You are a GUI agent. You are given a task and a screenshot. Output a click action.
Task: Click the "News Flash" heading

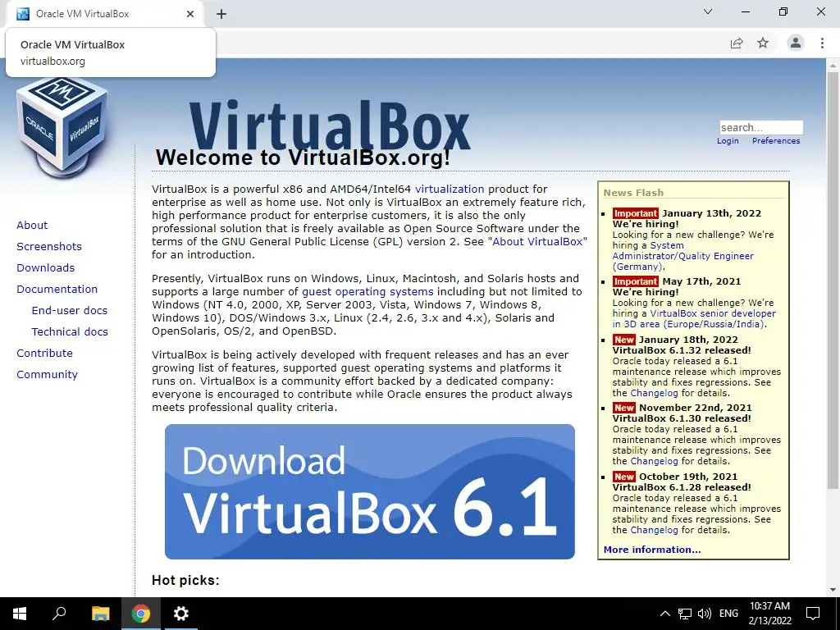click(633, 193)
